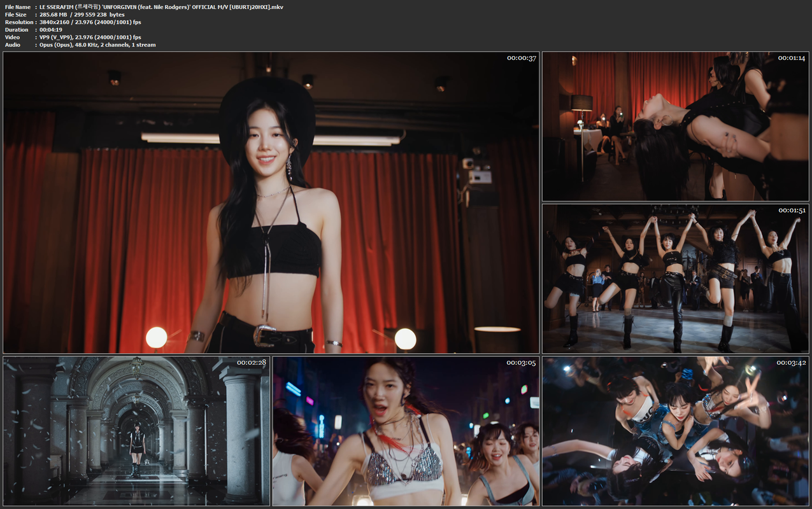Screen dimensions: 812x509
Task: Click the 00:00:37 timestamp label
Action: [x=522, y=58]
